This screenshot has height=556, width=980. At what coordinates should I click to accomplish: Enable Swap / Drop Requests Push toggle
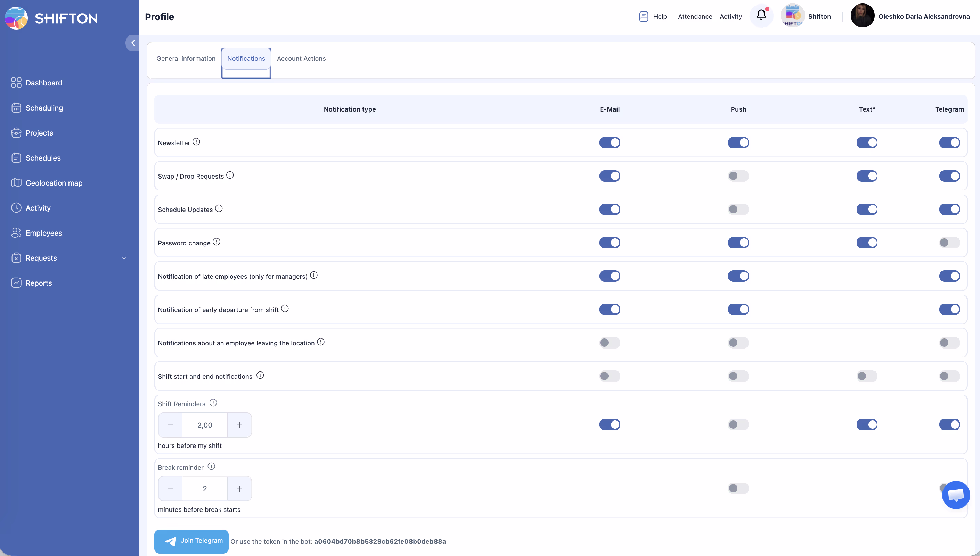pos(738,176)
